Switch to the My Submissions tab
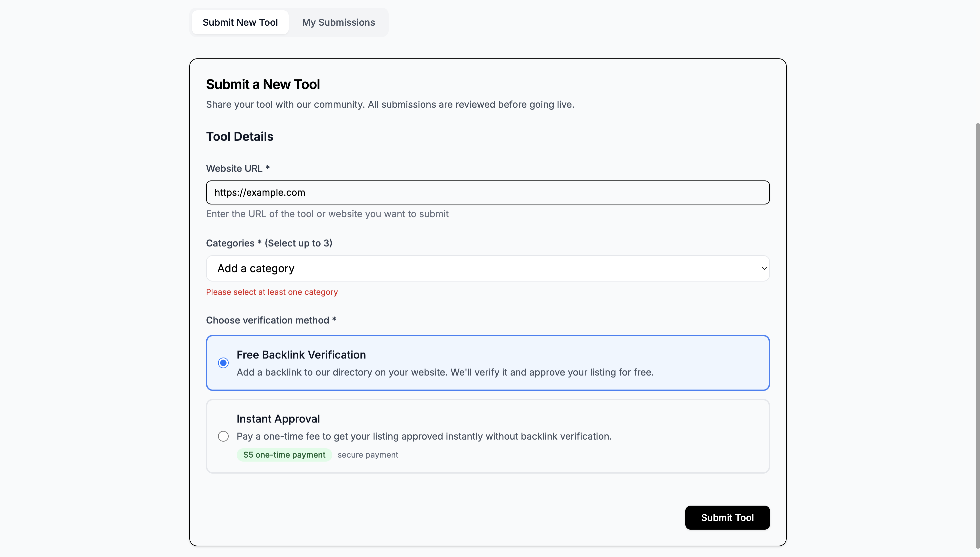 (338, 22)
